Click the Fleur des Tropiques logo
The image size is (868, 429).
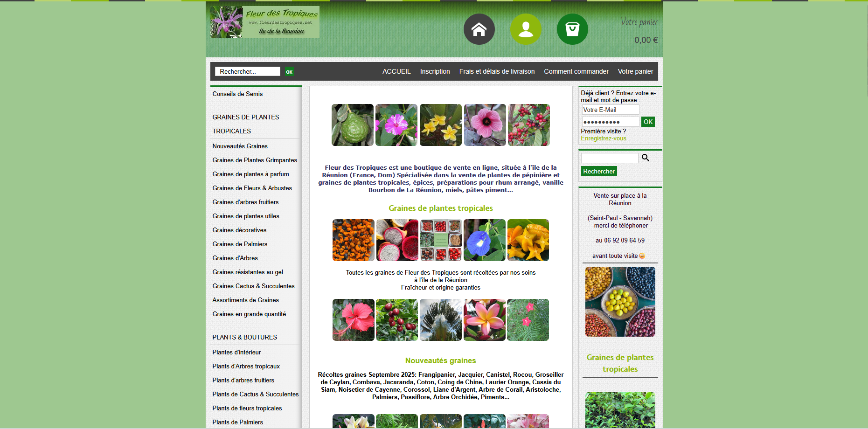coord(265,22)
